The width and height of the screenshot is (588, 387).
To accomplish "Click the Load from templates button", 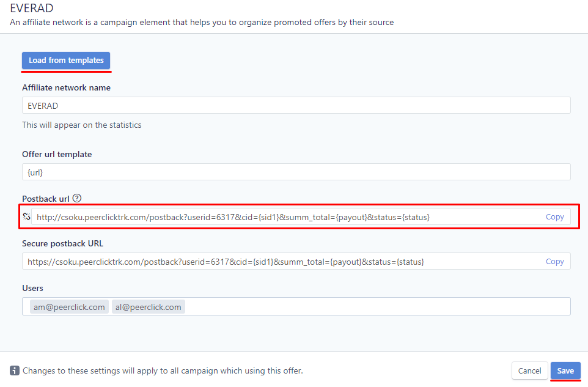I will point(66,61).
